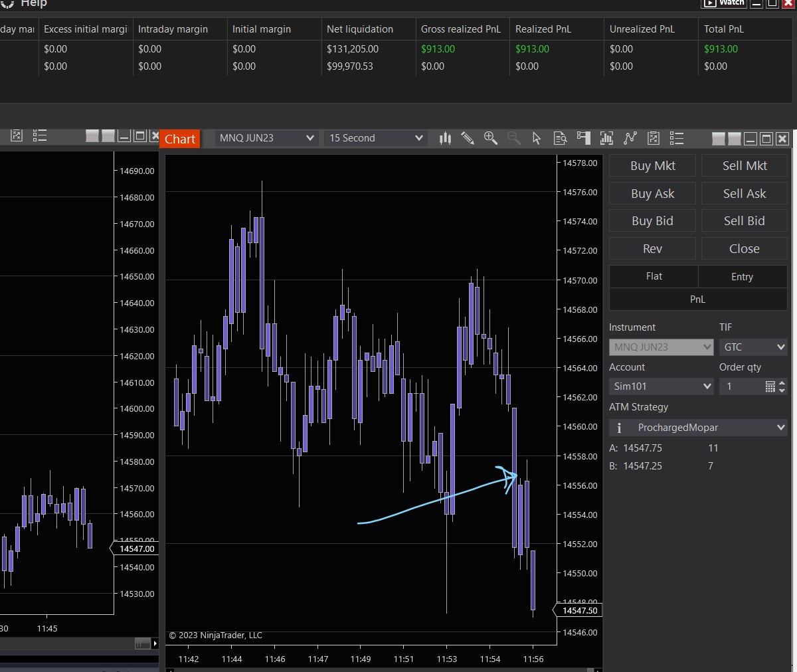Open the Data Box icon
This screenshot has height=672, width=797.
click(560, 138)
